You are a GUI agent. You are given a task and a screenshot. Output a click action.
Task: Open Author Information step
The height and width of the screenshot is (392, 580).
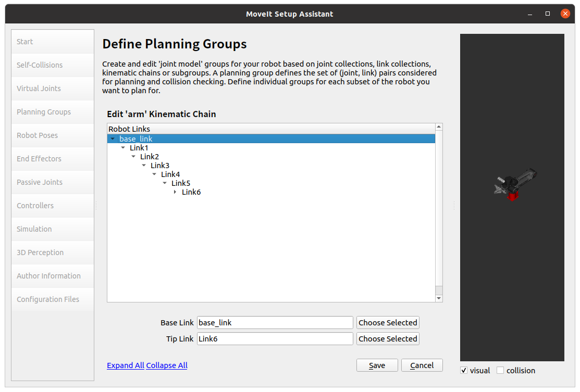tap(53, 276)
